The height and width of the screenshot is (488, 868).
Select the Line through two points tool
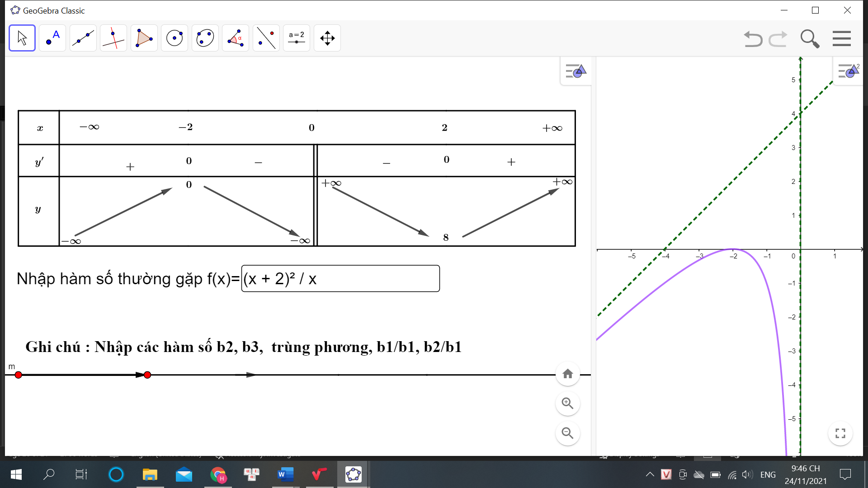coord(83,38)
